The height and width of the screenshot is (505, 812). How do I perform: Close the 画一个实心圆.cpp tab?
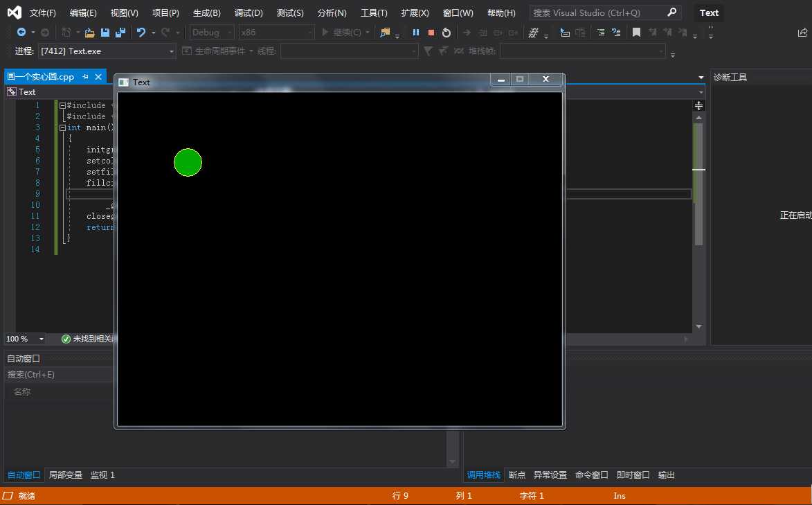point(98,77)
